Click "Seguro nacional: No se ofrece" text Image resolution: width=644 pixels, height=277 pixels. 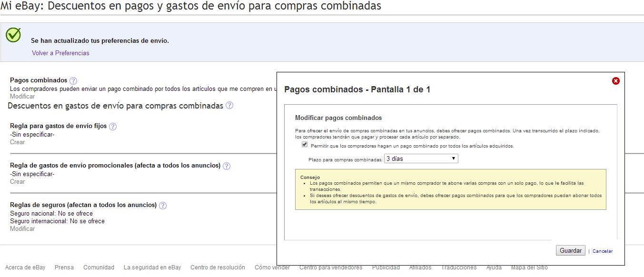tap(51, 214)
